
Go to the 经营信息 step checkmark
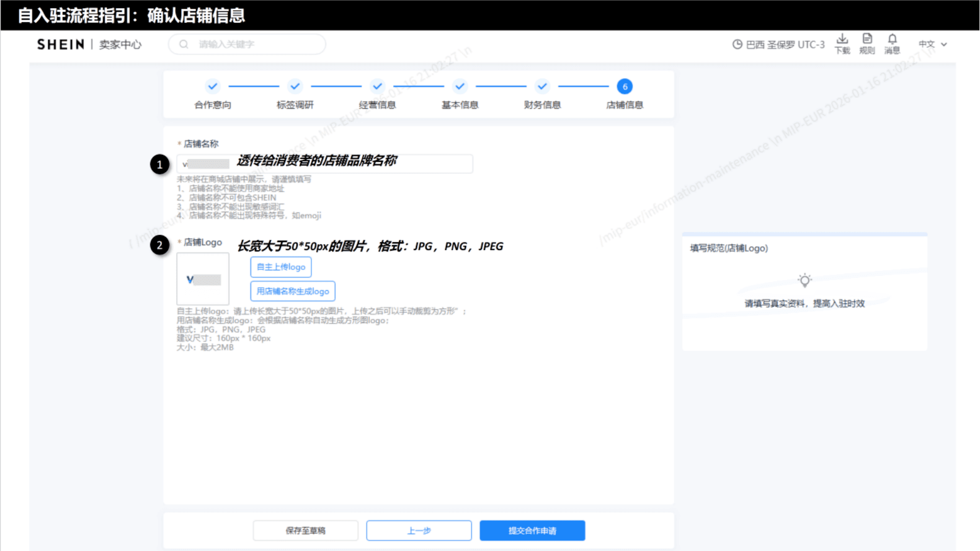(377, 86)
